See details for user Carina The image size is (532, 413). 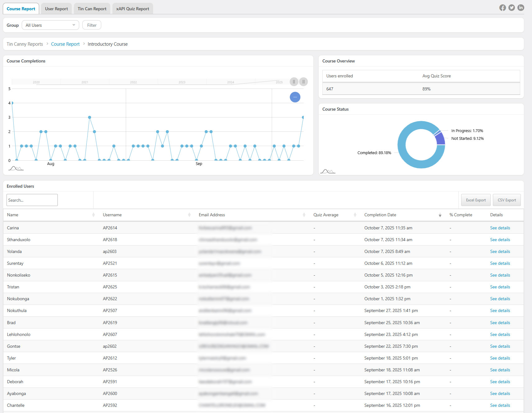click(500, 228)
